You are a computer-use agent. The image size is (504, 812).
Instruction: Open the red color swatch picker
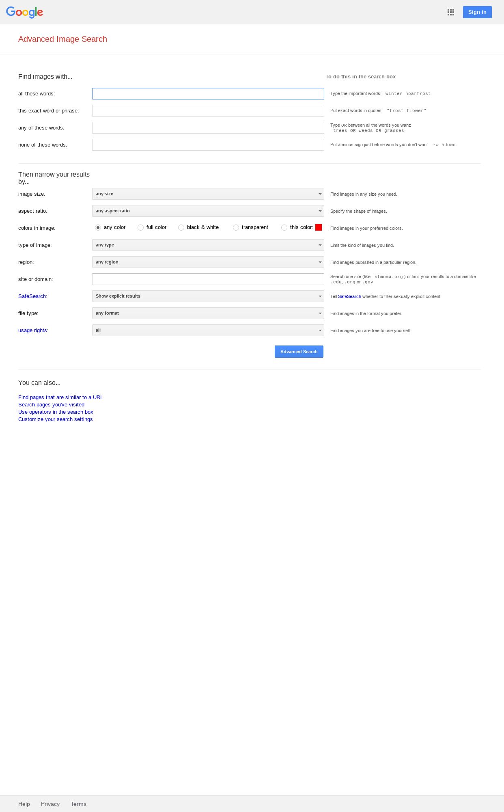319,227
